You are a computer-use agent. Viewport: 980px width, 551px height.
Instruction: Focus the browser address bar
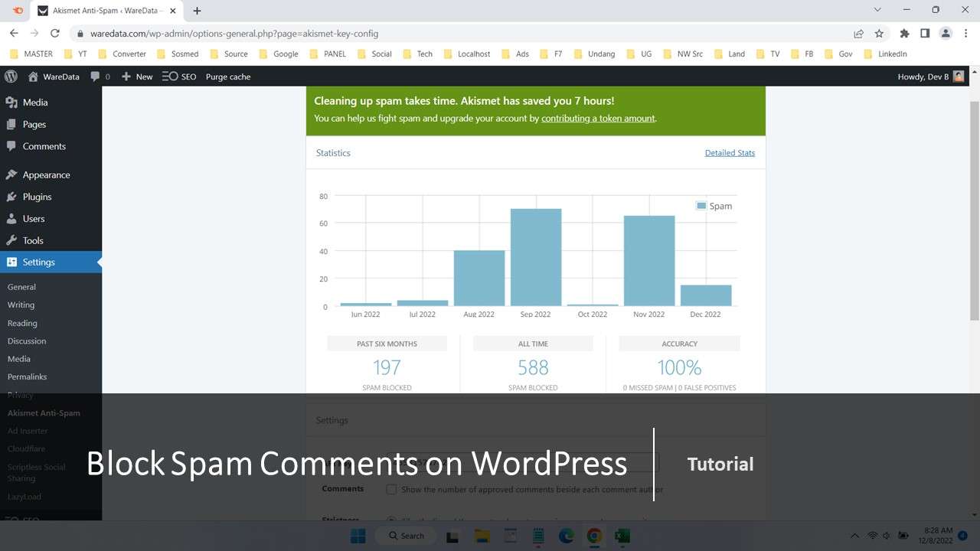click(459, 34)
